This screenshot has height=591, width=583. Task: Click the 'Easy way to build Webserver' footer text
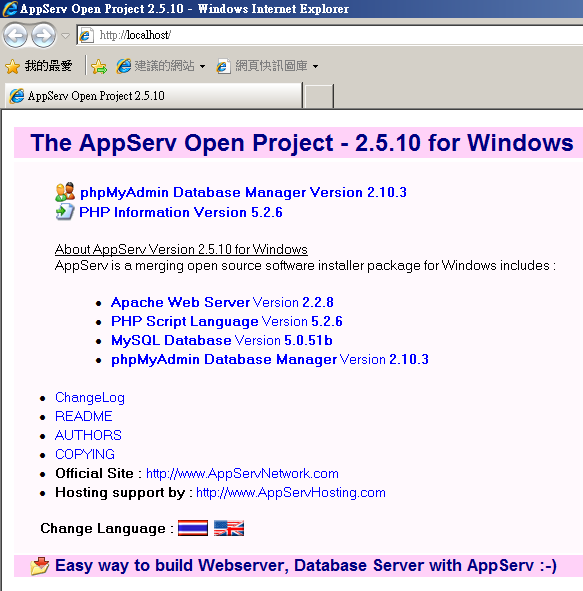306,566
